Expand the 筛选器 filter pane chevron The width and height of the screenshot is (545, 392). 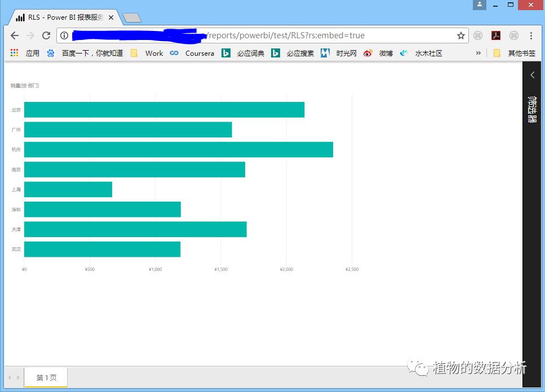533,75
